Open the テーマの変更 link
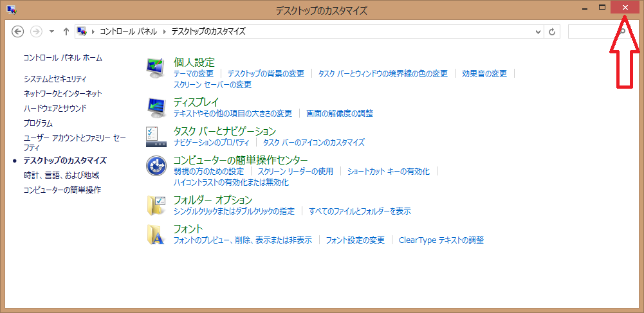Image resolution: width=644 pixels, height=313 pixels. click(x=193, y=74)
